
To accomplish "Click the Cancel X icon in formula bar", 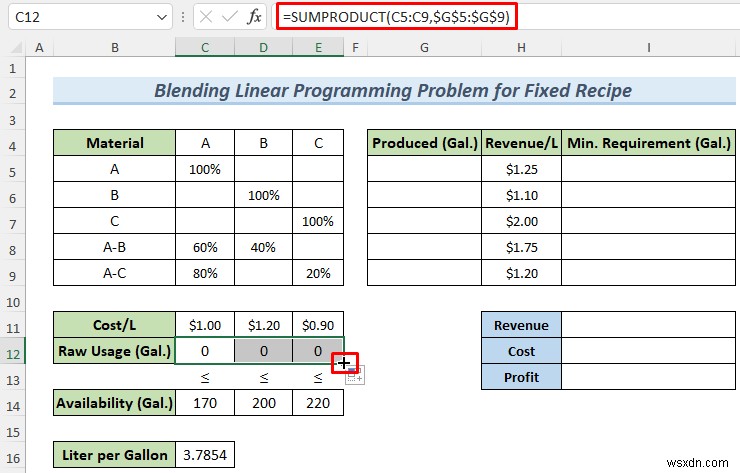I will point(206,17).
